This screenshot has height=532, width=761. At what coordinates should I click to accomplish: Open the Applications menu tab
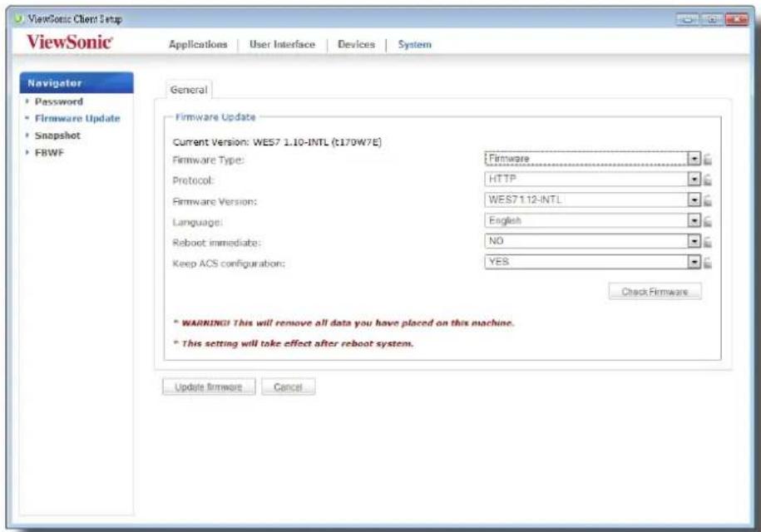pyautogui.click(x=198, y=44)
